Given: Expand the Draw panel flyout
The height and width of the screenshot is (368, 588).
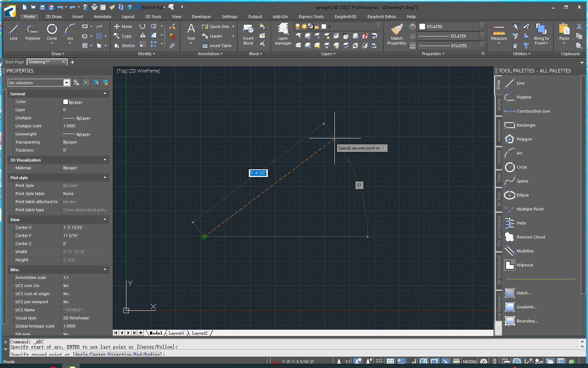Looking at the screenshot, I should point(58,54).
